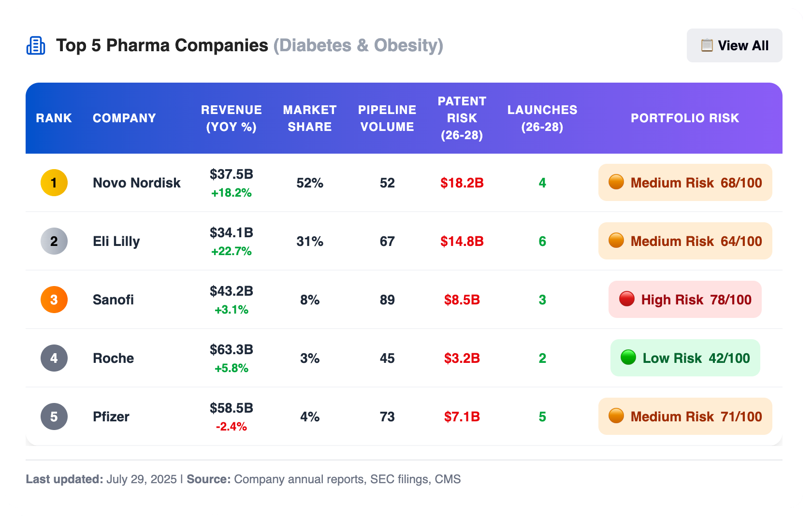Click the gray rank 4 badge

point(54,358)
